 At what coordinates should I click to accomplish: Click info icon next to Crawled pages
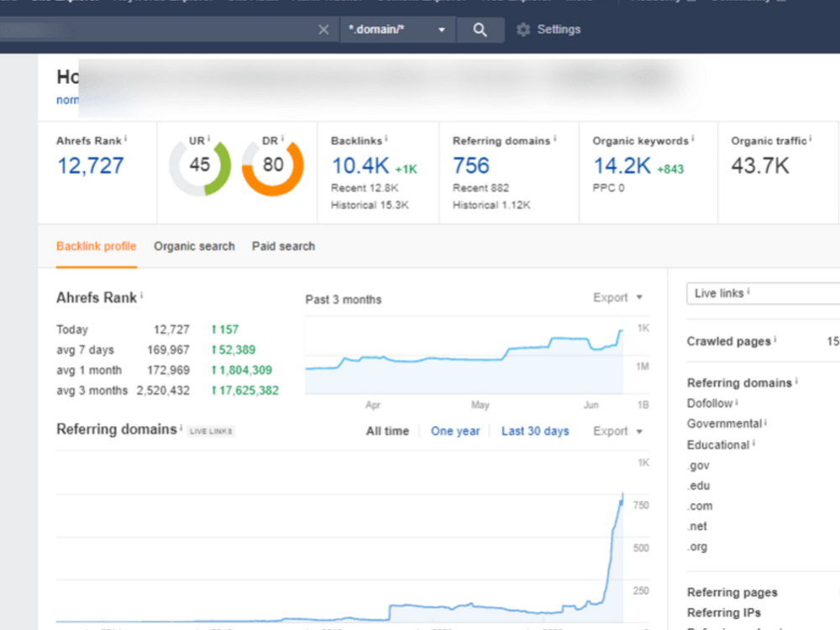pos(775,339)
